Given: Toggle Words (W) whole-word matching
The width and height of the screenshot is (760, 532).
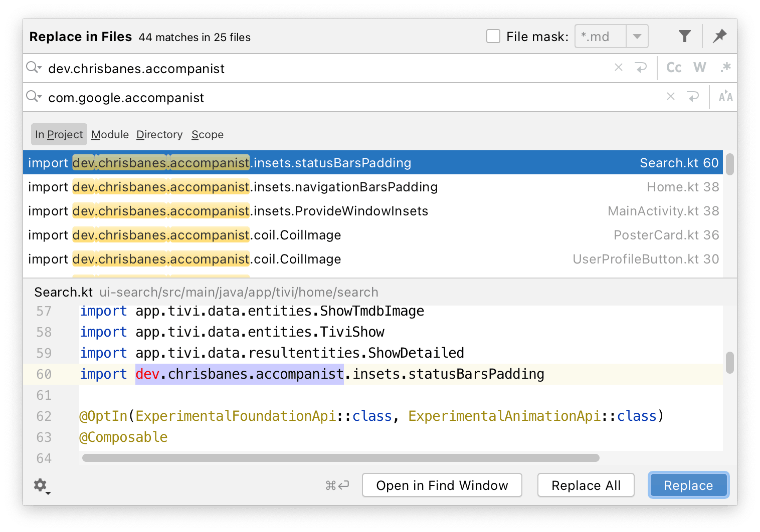Looking at the screenshot, I should click(699, 68).
